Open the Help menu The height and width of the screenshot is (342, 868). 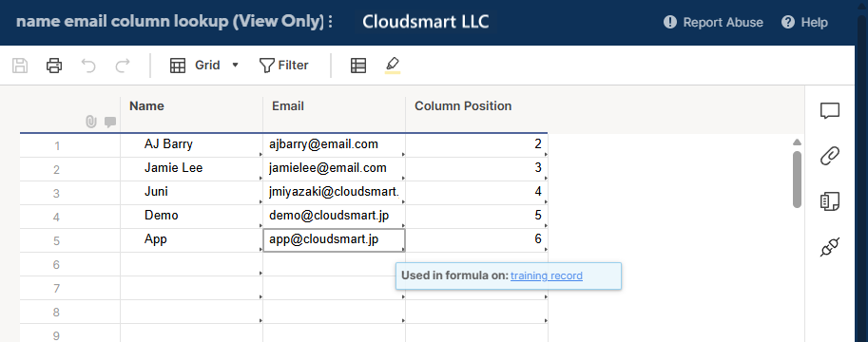tap(804, 22)
